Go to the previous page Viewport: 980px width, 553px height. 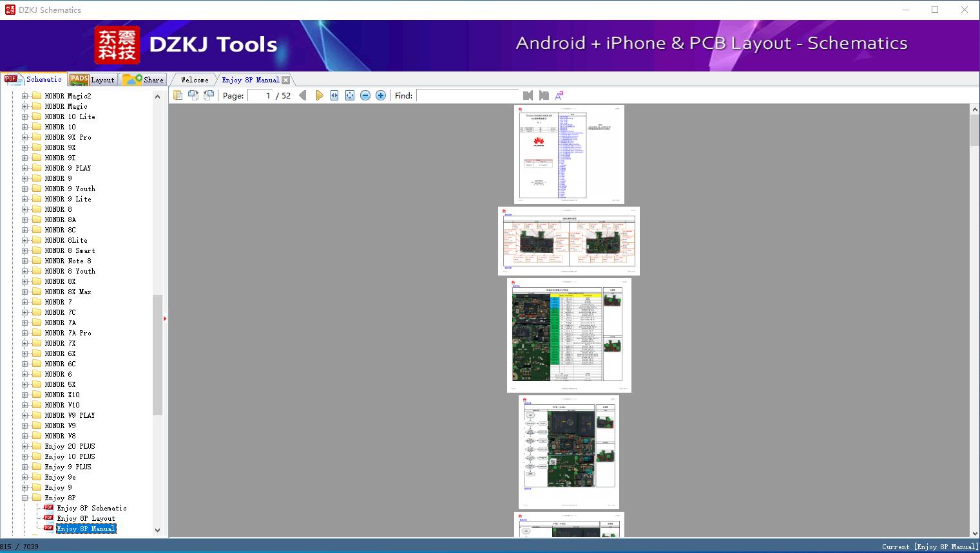point(303,95)
